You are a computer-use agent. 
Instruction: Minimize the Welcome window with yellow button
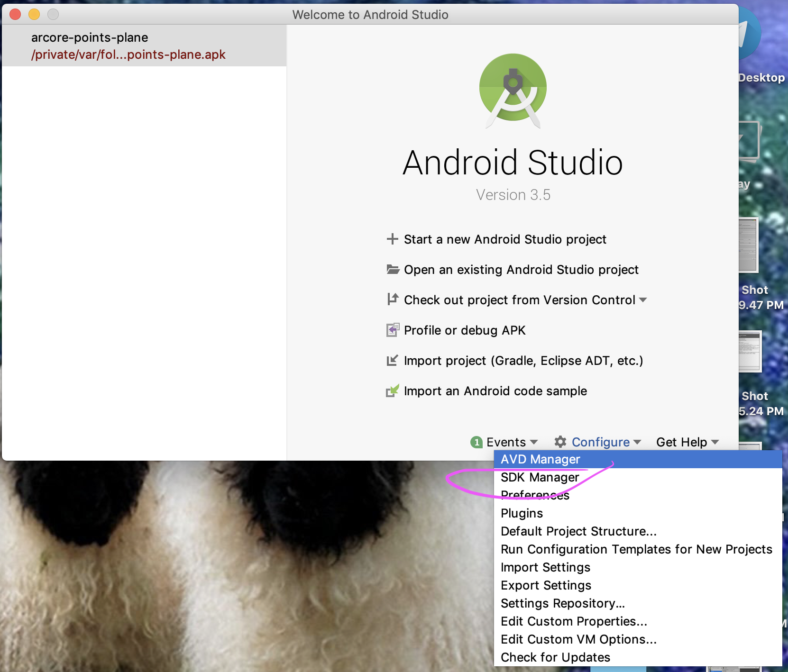(x=34, y=14)
